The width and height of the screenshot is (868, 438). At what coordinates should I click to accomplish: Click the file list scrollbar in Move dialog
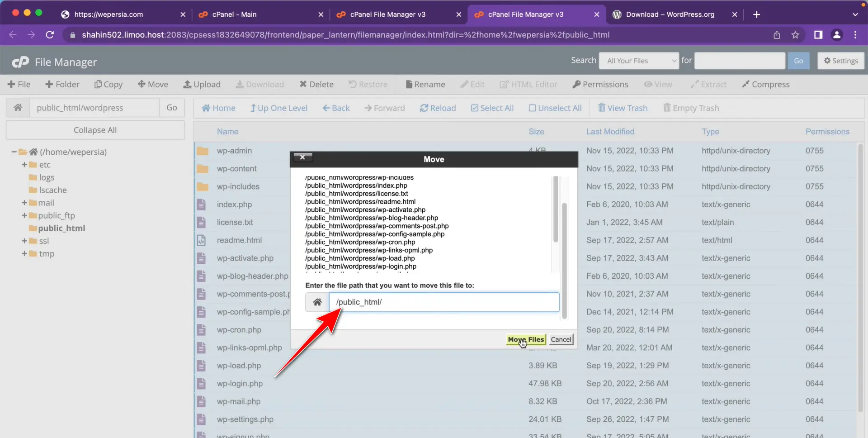[x=556, y=209]
